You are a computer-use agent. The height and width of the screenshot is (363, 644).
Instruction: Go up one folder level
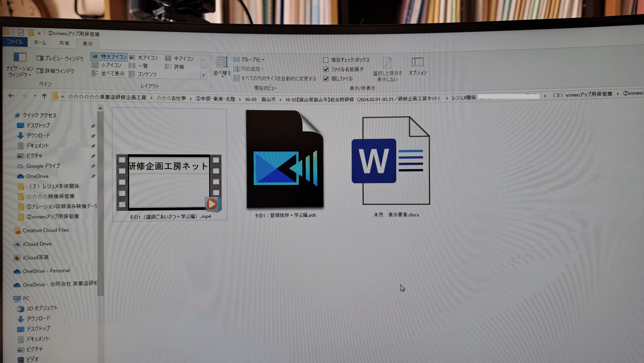click(44, 96)
